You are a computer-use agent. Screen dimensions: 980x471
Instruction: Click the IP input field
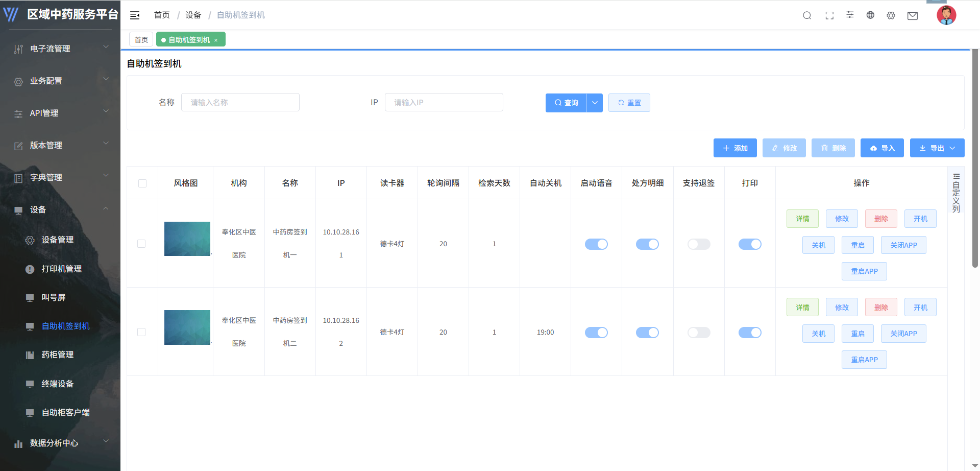(444, 102)
